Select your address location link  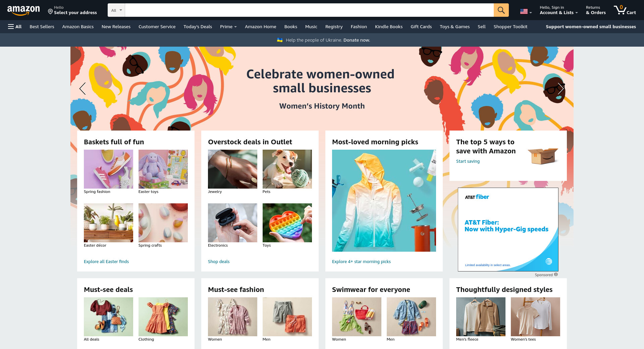coord(72,10)
